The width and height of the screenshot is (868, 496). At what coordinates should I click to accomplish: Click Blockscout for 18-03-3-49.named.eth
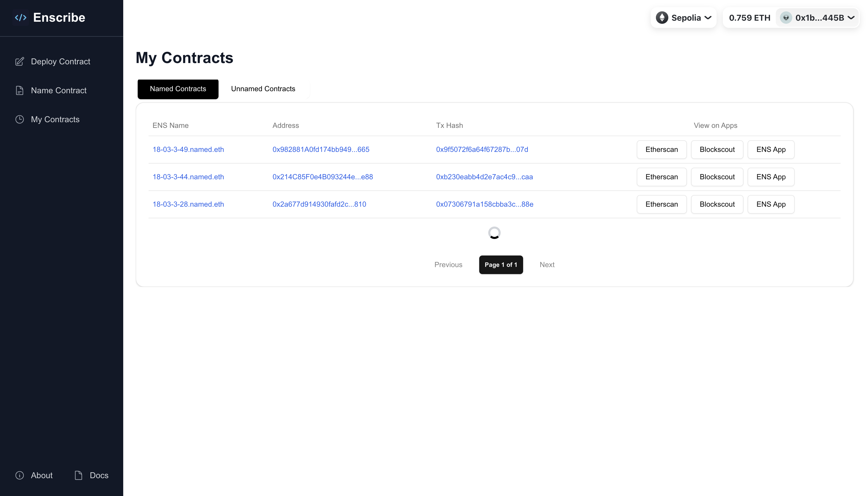(717, 150)
